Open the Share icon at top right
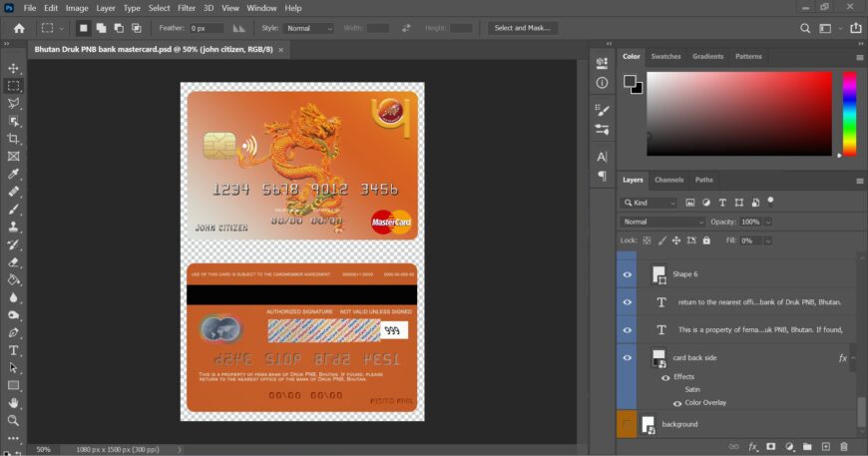Viewport: 868px width, 456px height. coord(856,28)
